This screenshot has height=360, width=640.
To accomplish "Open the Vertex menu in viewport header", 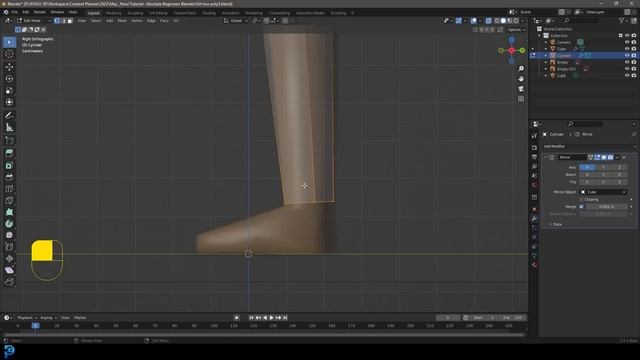I will click(x=136, y=20).
